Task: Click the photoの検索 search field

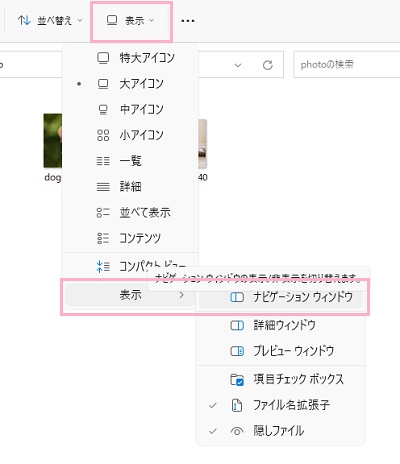Action: (347, 64)
